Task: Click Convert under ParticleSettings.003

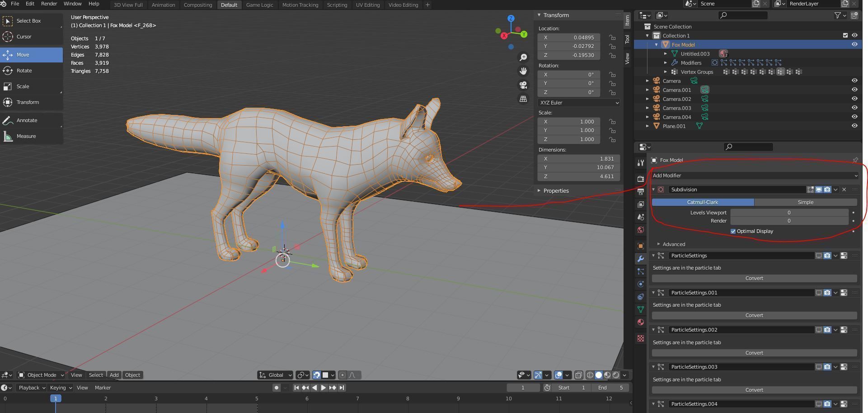Action: (x=754, y=390)
